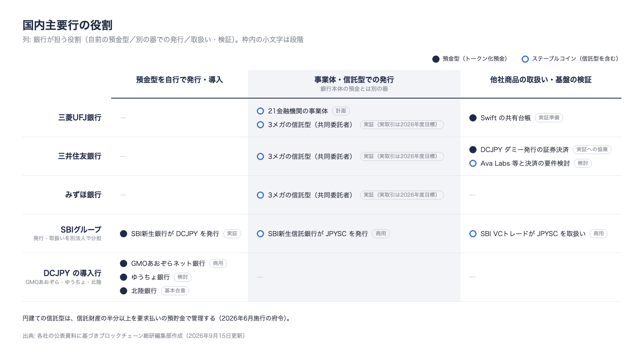Click the 計画 badge next to 21金融機関の事業体
Viewport: 644px width, 356px height.
click(x=341, y=111)
